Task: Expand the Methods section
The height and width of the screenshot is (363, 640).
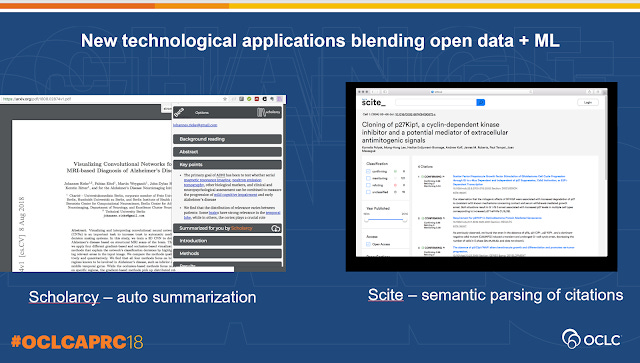Action: [227, 254]
